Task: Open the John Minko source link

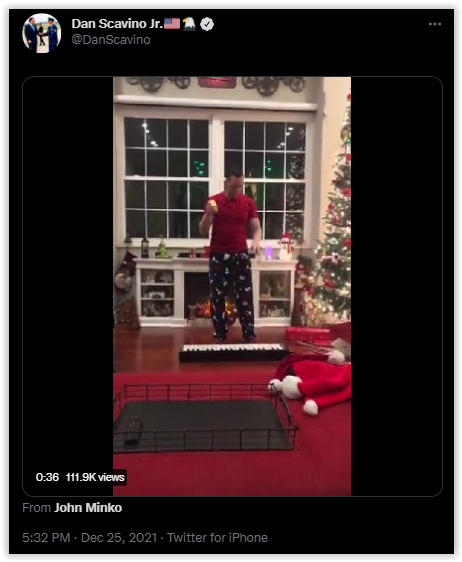Action: click(88, 508)
